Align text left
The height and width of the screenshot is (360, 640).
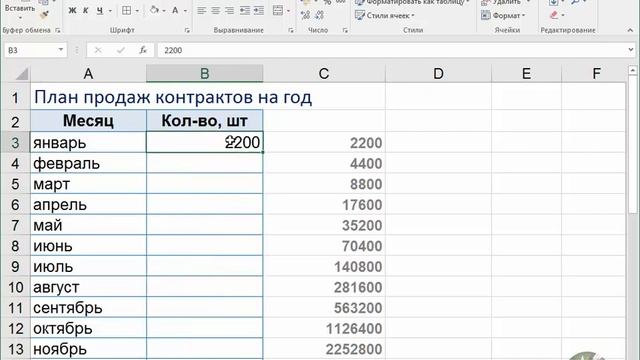click(201, 11)
